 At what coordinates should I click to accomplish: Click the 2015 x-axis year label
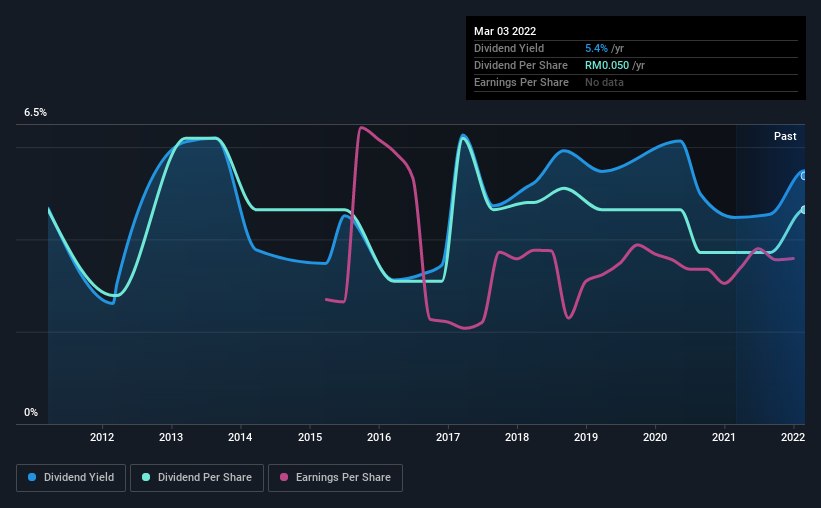coord(310,437)
